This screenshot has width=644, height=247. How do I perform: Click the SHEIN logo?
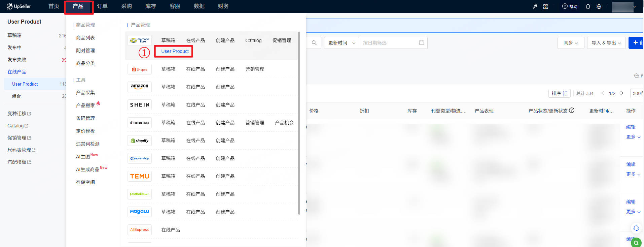tap(140, 105)
